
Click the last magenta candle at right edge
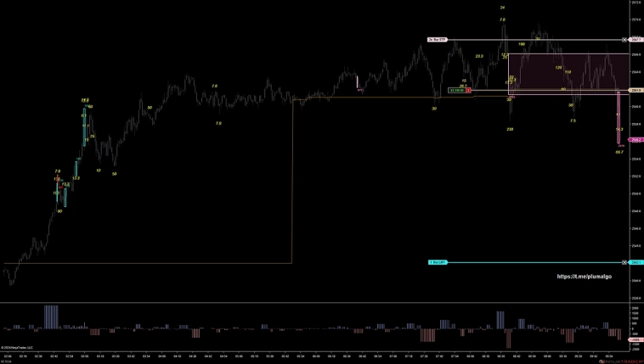(x=619, y=118)
